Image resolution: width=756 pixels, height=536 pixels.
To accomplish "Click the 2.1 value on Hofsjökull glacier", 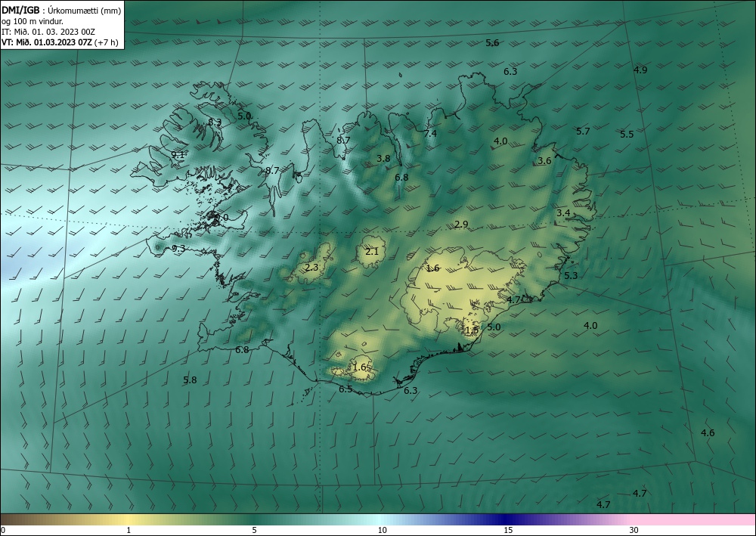I will click(372, 252).
